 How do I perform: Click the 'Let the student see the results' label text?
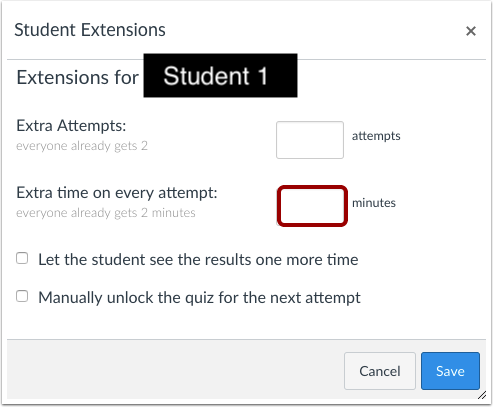pyautogui.click(x=198, y=260)
